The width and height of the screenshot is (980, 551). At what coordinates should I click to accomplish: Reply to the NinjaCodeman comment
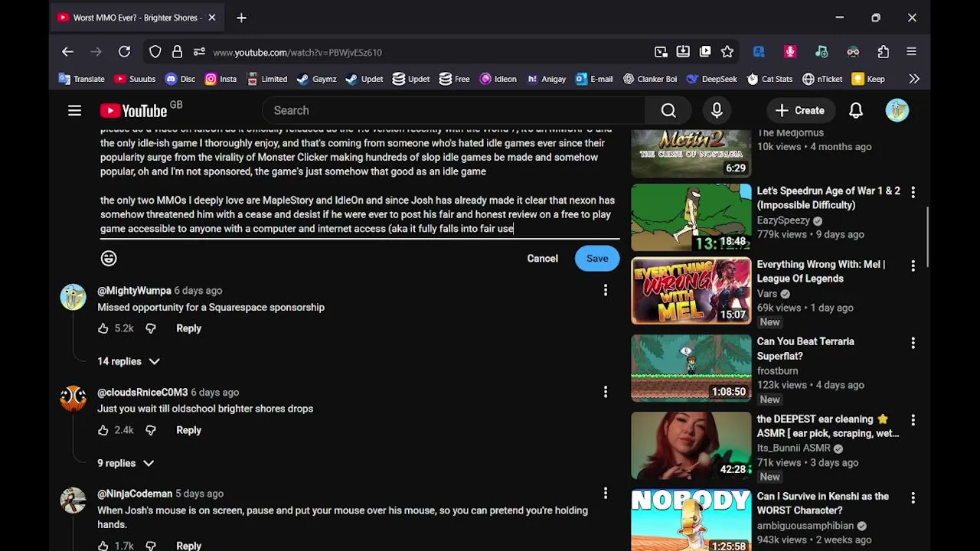click(188, 546)
